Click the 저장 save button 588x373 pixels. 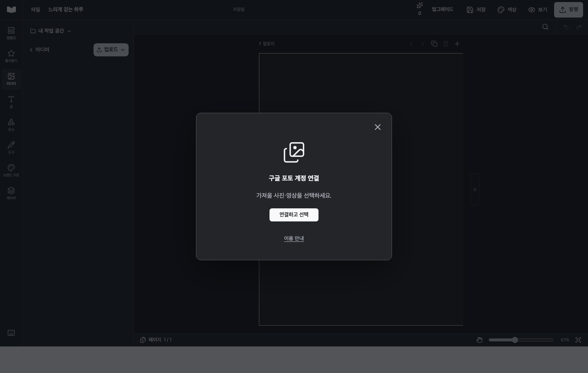tap(476, 10)
